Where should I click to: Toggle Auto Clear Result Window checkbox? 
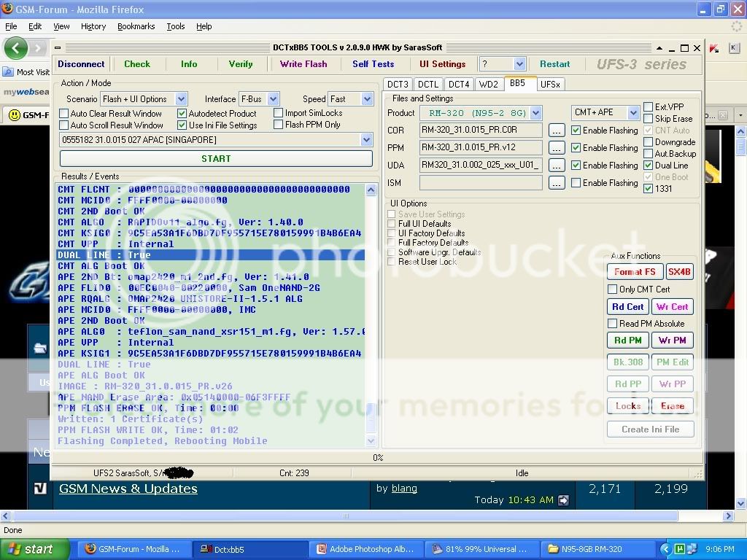(64, 113)
